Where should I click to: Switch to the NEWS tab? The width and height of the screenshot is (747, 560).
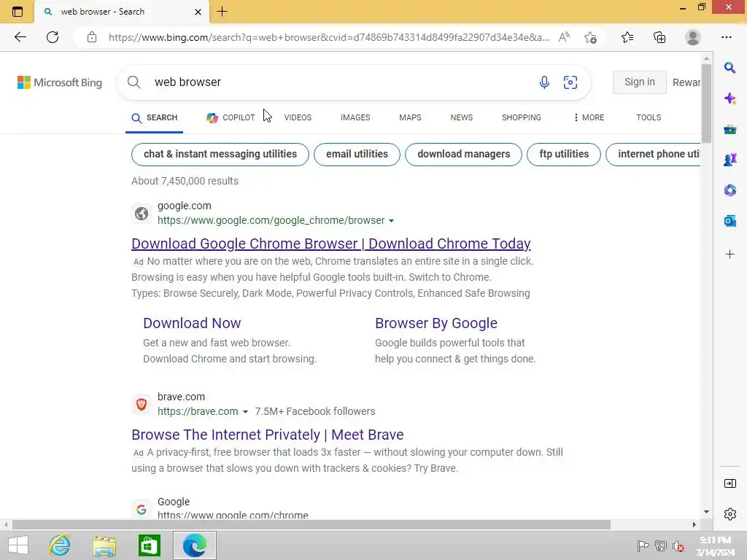(x=462, y=117)
